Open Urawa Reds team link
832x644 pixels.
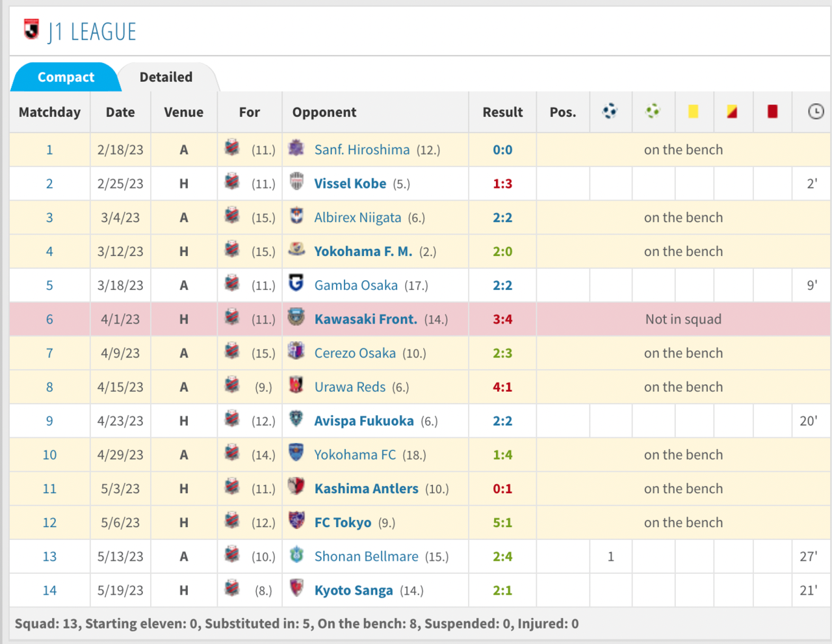coord(350,387)
